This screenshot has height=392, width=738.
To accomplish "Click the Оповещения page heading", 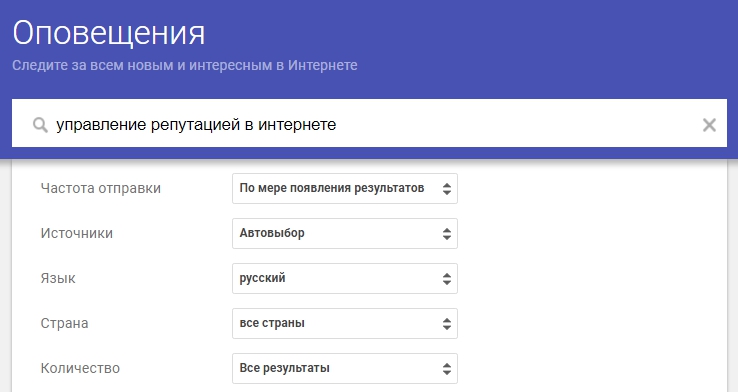I will tap(109, 34).
